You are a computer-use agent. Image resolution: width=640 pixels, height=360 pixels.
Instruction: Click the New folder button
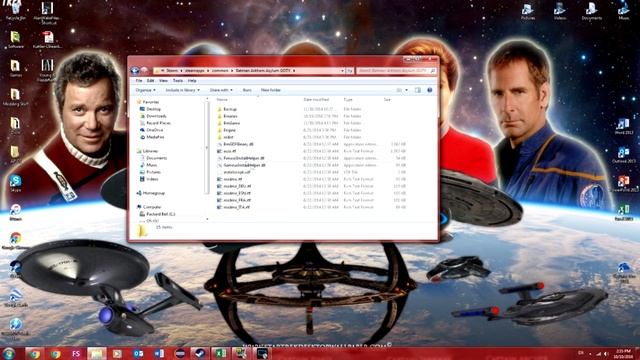click(271, 90)
